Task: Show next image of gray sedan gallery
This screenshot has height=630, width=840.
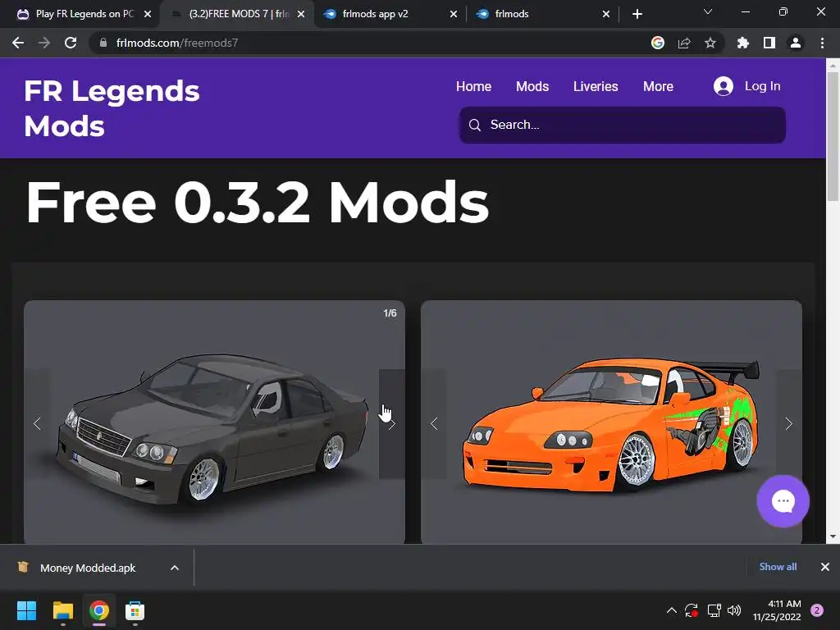Action: point(391,424)
